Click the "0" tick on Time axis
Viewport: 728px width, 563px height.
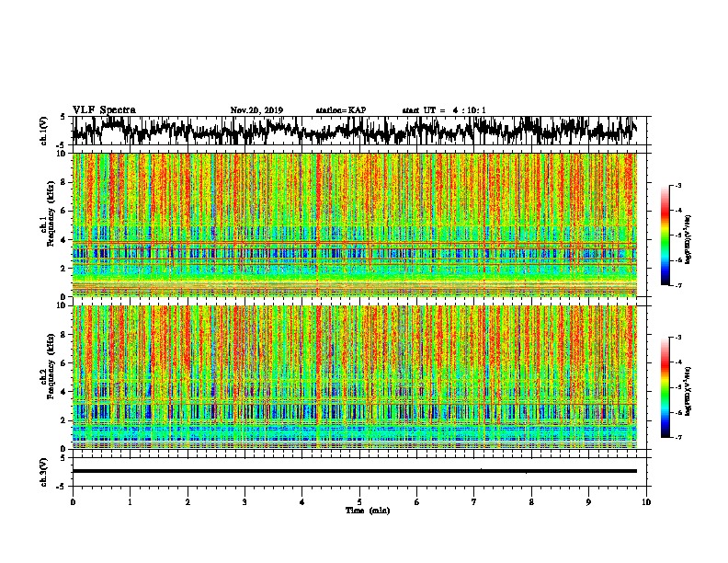(x=73, y=502)
